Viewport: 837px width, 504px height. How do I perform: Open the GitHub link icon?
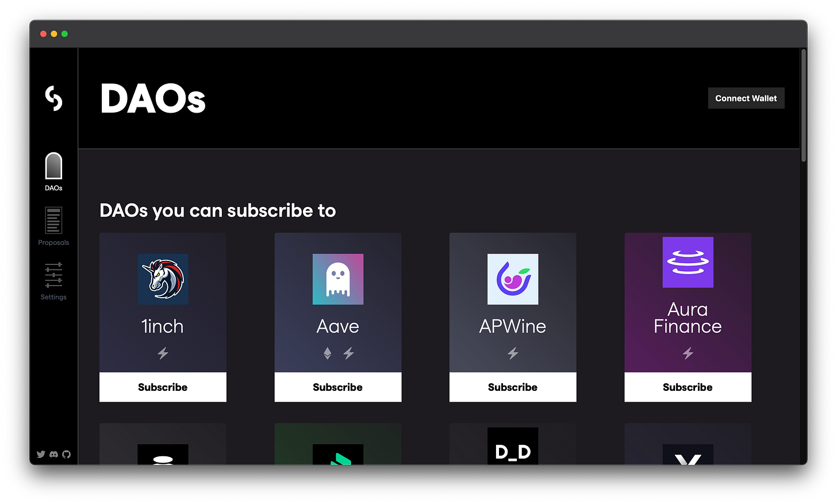pos(66,454)
